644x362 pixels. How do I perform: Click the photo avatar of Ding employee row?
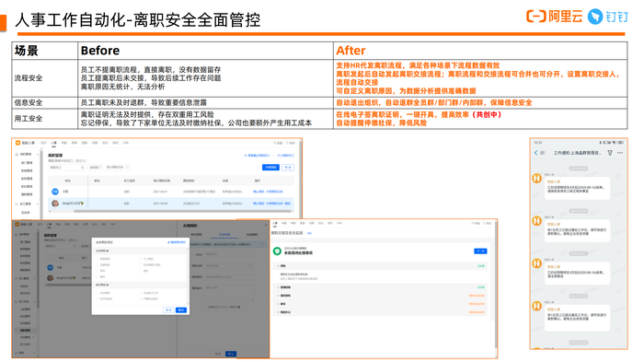(x=55, y=204)
